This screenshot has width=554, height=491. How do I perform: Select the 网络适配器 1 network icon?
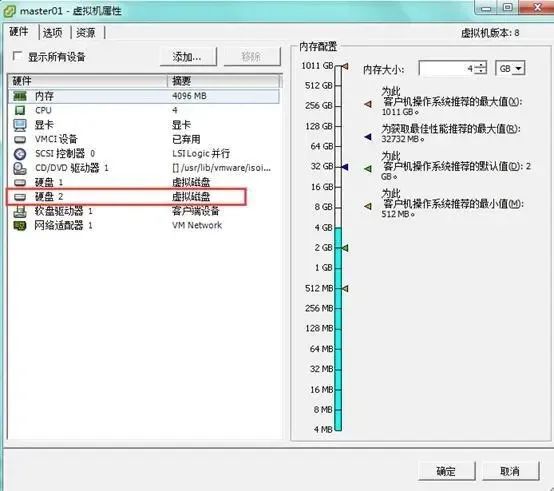[x=20, y=225]
